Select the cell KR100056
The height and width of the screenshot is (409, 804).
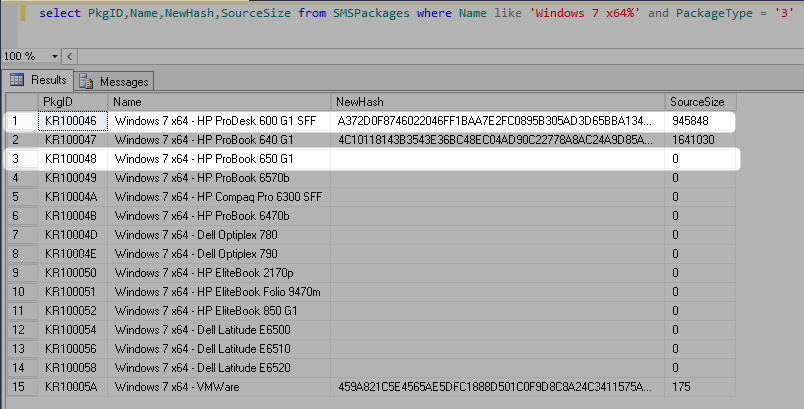click(72, 349)
